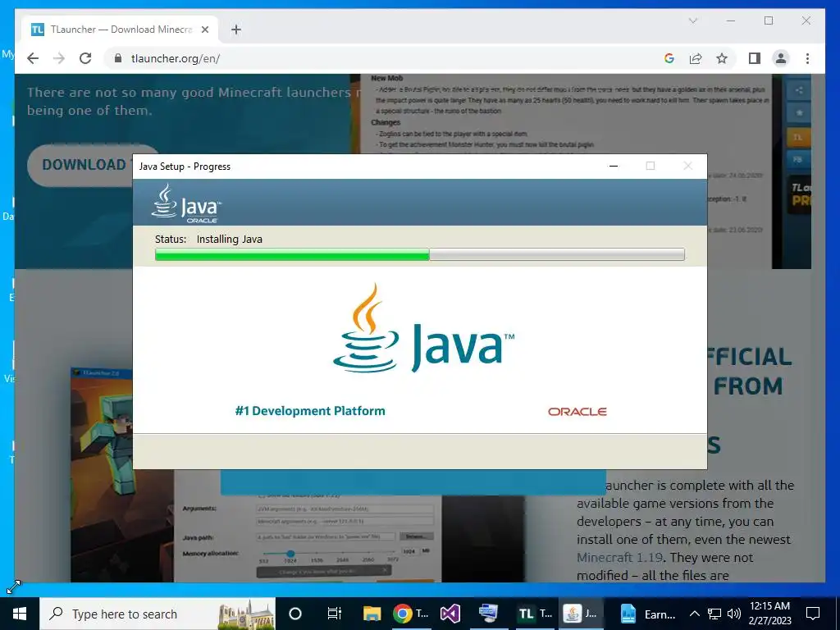The width and height of the screenshot is (840, 630).
Task: Click the FB button in the webpage sidebar
Action: point(798,159)
